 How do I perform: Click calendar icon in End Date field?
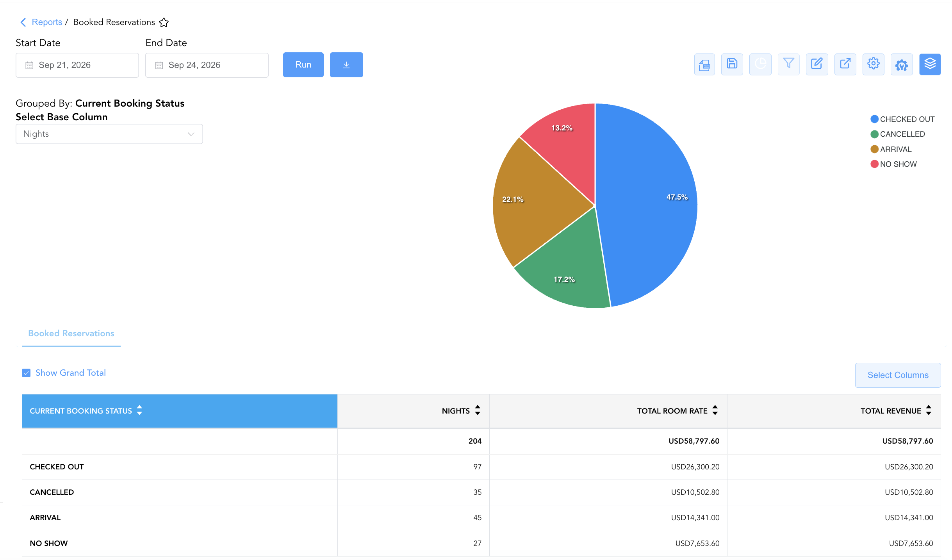pos(159,65)
